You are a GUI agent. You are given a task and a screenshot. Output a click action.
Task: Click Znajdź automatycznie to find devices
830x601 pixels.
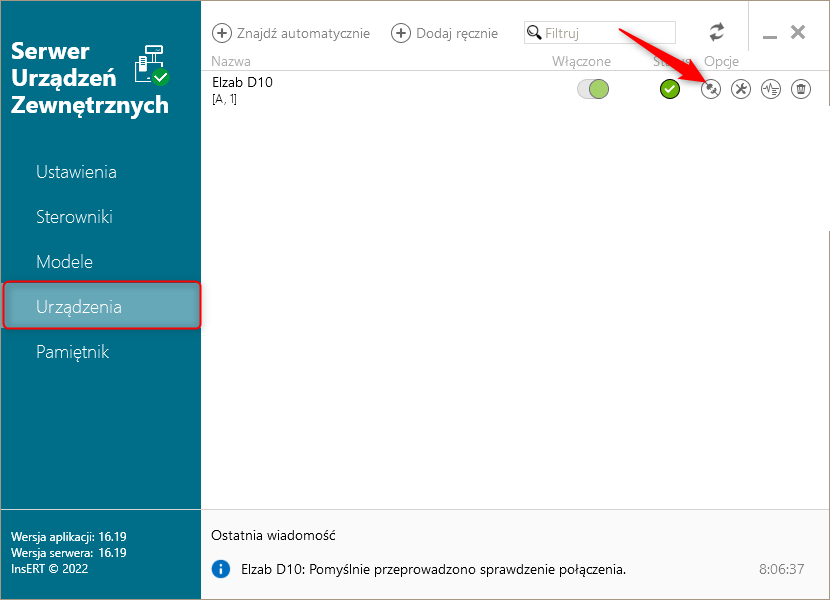(x=291, y=33)
